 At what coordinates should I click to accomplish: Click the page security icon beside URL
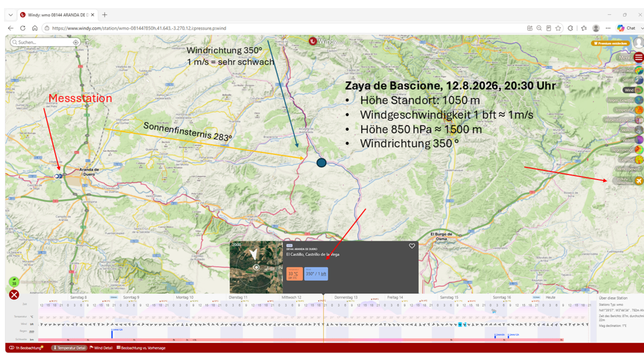click(x=47, y=28)
